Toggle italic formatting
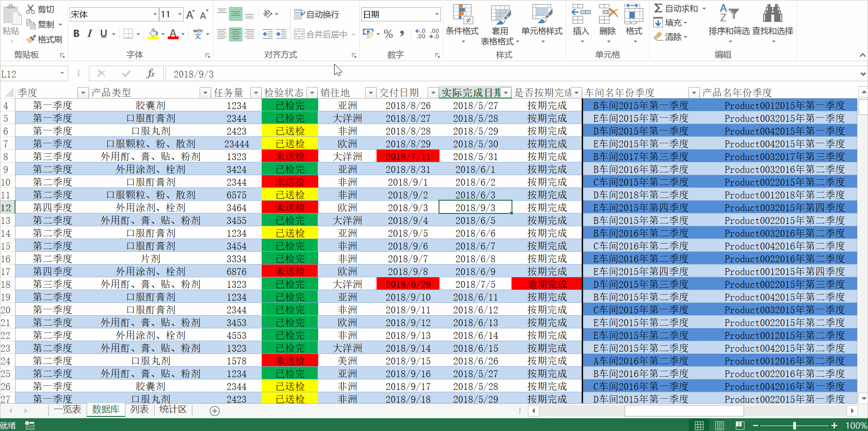Viewport: 868px width, 431px height. (x=90, y=33)
